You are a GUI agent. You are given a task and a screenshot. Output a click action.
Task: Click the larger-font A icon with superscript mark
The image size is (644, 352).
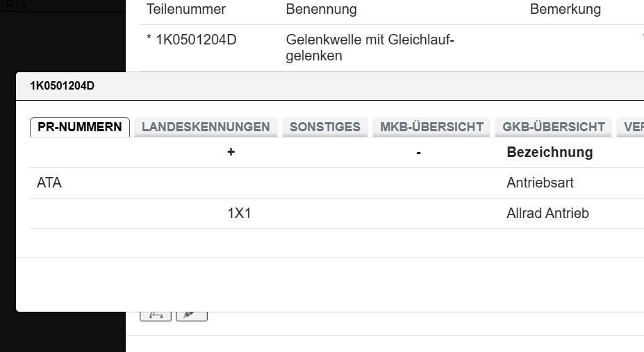coord(25,5)
